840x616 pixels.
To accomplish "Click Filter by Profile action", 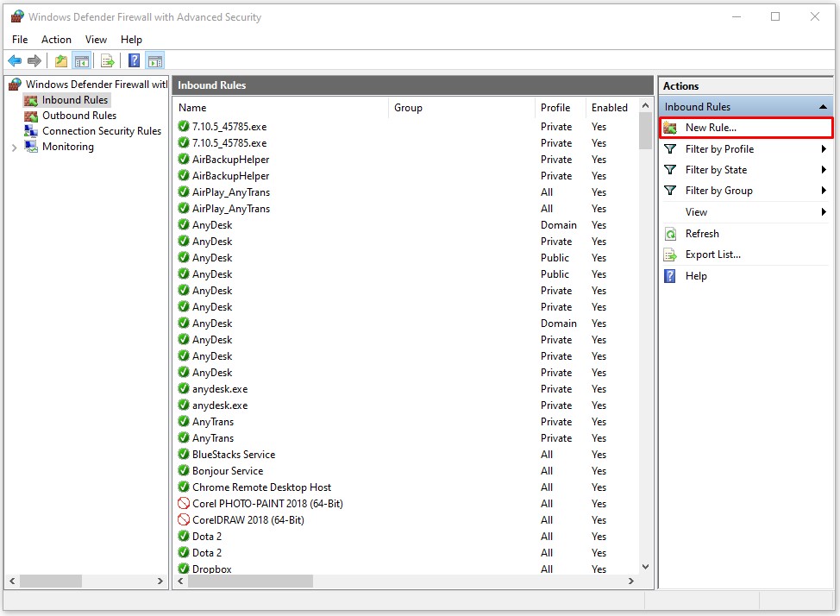I will [x=719, y=149].
